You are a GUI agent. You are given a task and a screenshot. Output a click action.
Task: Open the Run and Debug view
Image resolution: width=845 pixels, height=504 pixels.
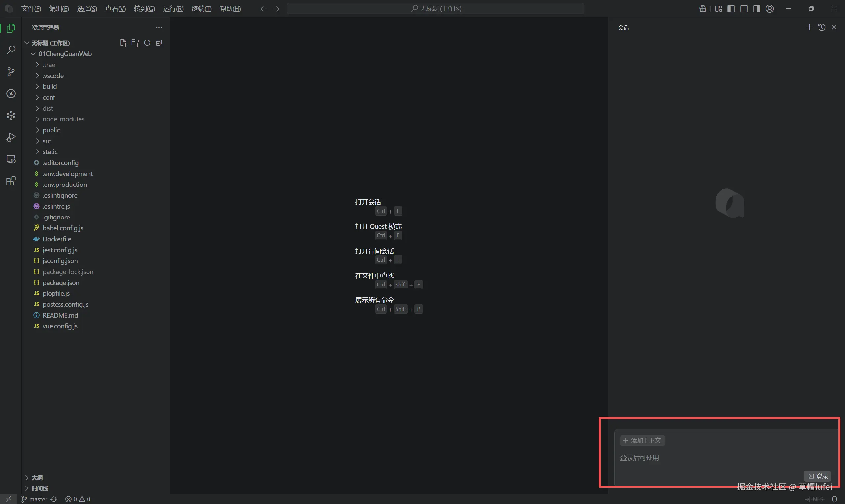[11, 137]
